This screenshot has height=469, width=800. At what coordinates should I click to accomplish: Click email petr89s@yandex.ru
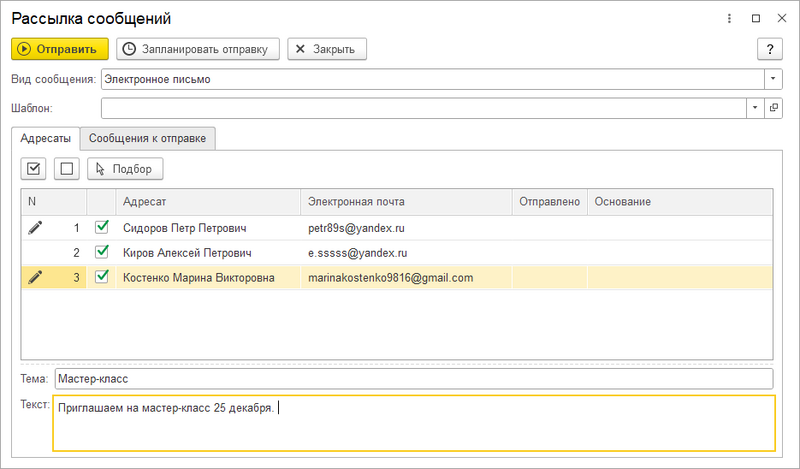click(x=356, y=228)
